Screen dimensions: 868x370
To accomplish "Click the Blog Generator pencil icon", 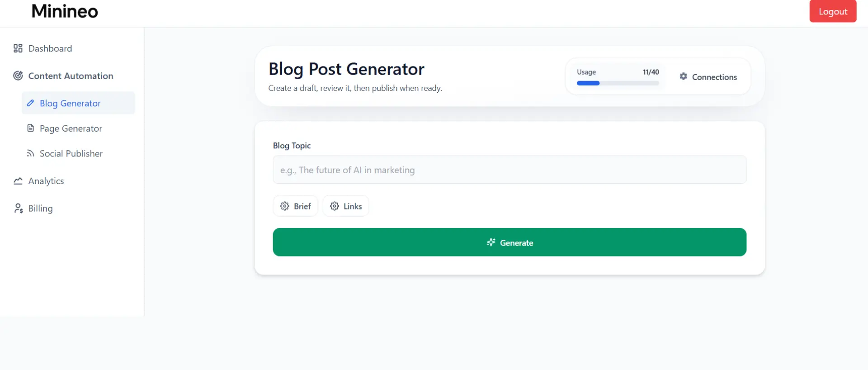I will coord(30,103).
